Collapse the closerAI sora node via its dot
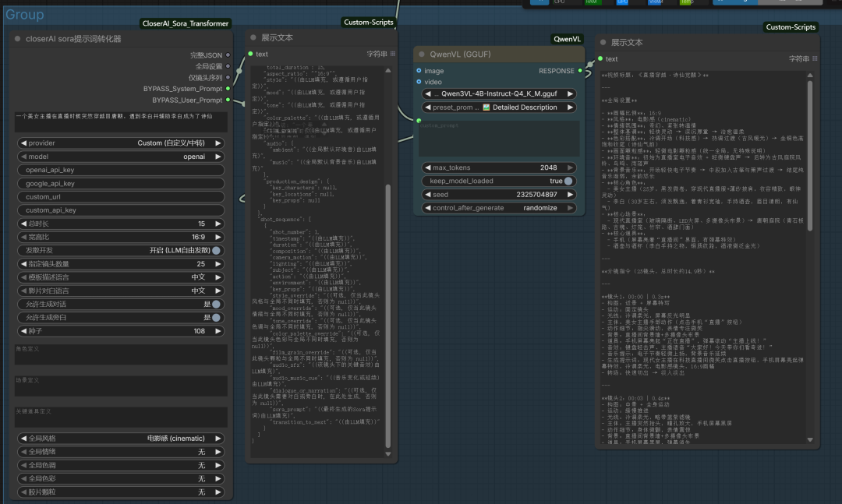 click(18, 39)
